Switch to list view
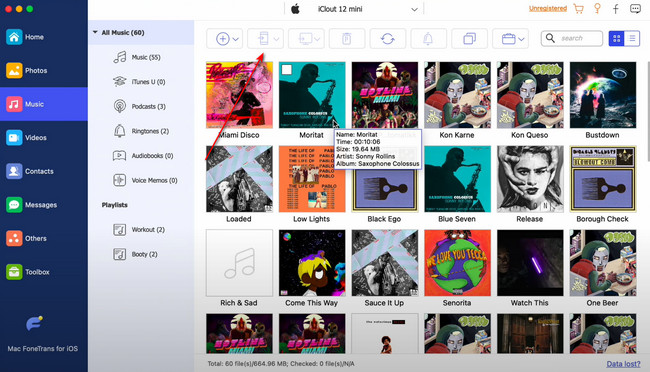The image size is (650, 372). [632, 39]
